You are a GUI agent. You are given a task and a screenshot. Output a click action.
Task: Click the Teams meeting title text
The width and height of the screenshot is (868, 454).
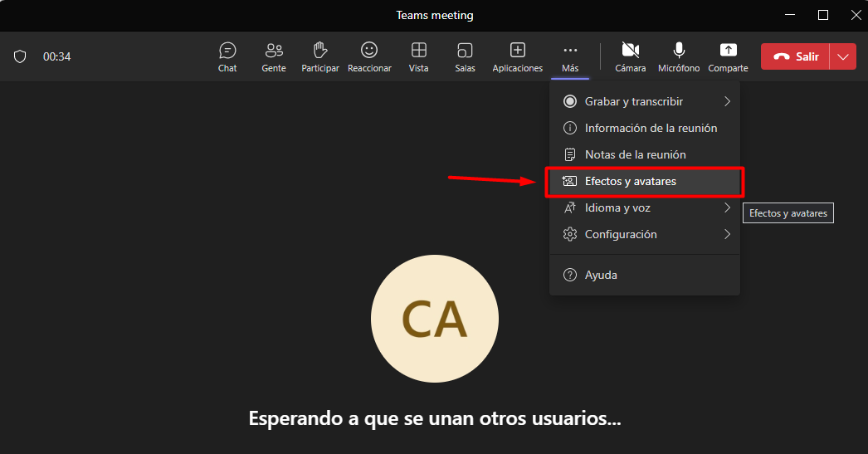pos(435,16)
